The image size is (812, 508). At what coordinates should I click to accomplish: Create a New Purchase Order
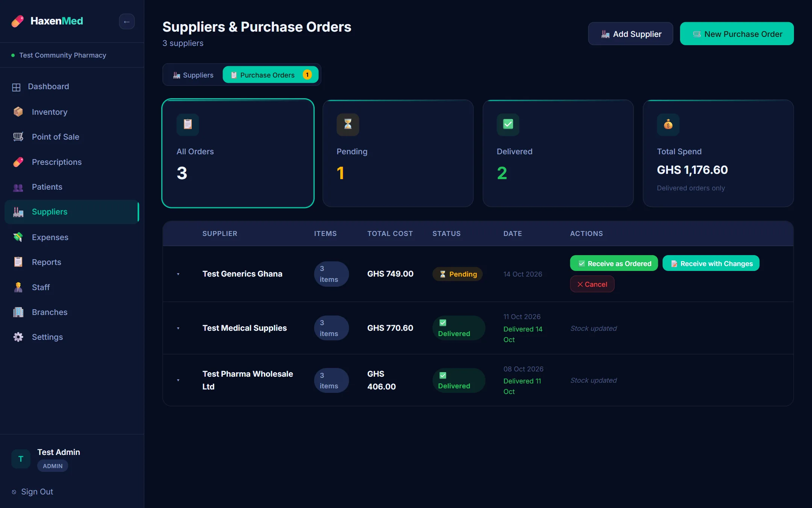[x=737, y=34]
